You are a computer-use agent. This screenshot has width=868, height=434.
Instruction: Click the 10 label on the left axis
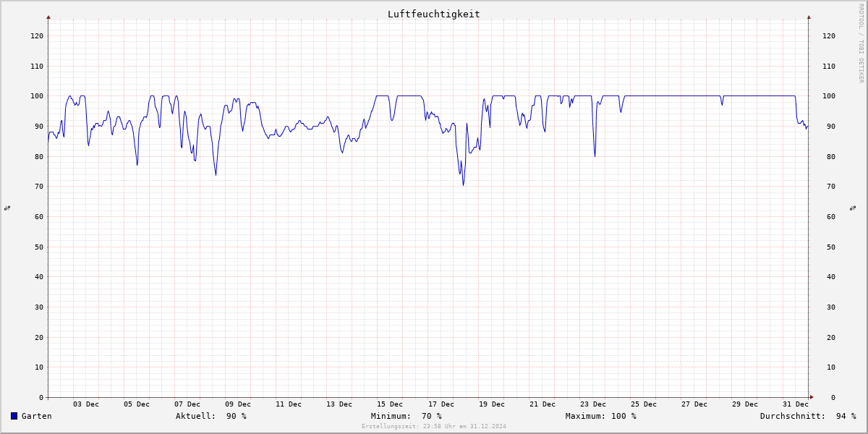click(x=39, y=367)
